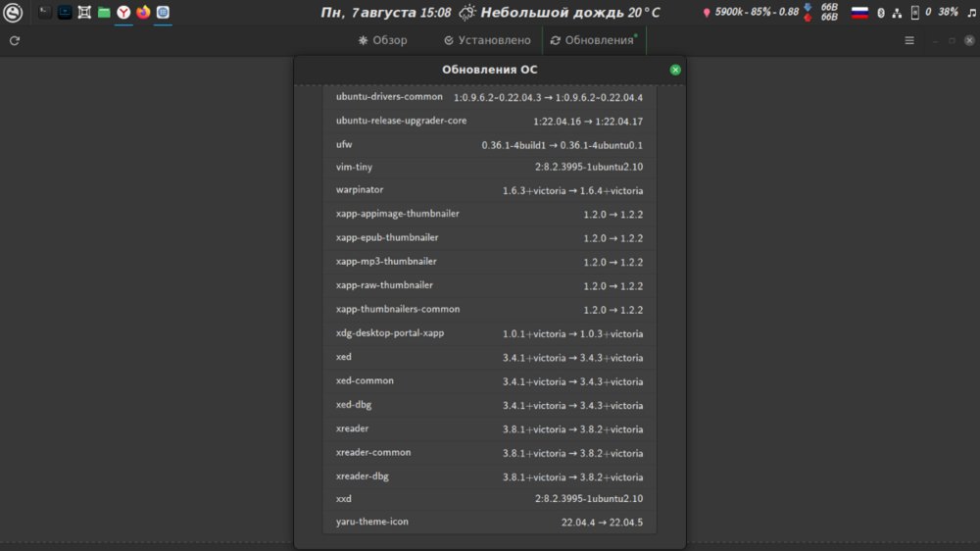980x551 pixels.
Task: Open the network speed indicator arrows
Action: [808, 12]
